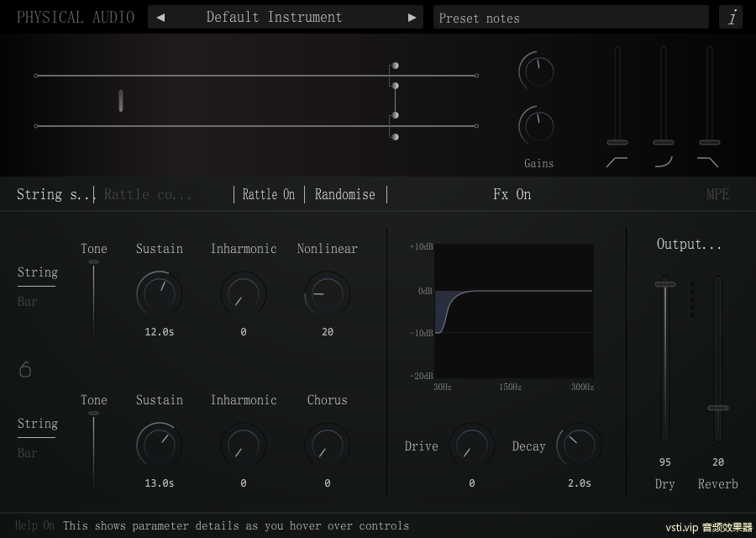Turn the second string Sustain knob at 13.0s
The width and height of the screenshot is (756, 538).
click(x=159, y=445)
